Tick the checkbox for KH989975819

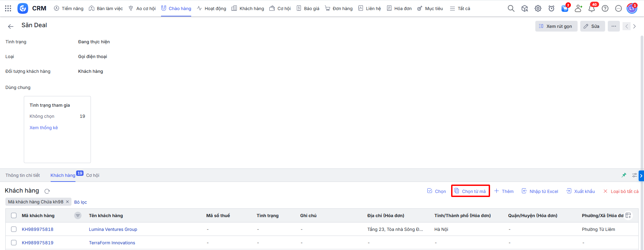14,243
